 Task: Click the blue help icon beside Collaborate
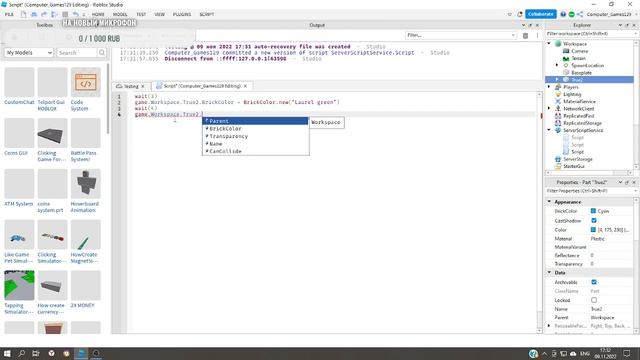pyautogui.click(x=563, y=14)
